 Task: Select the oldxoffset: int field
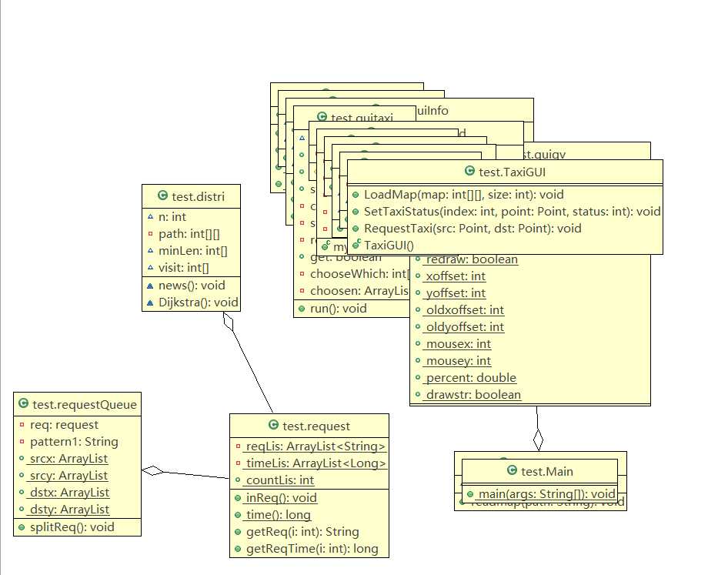pyautogui.click(x=465, y=309)
